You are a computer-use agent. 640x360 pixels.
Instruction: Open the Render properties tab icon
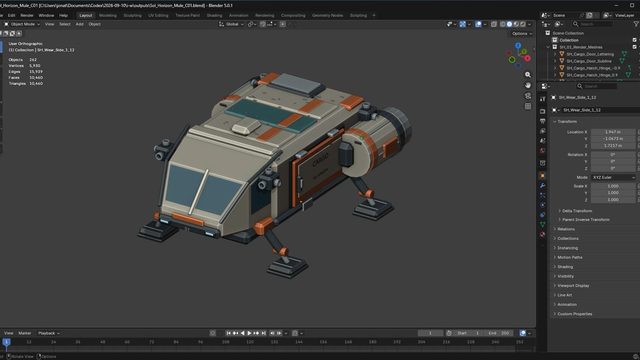(x=542, y=111)
